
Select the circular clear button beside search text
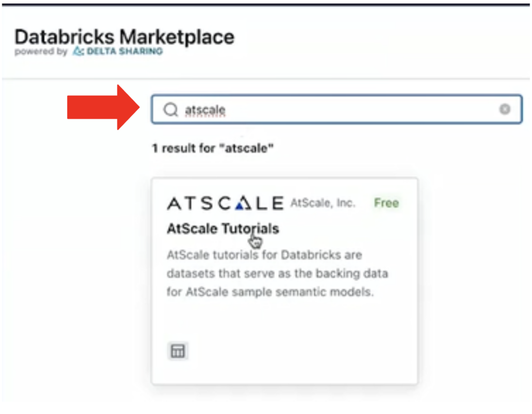(x=504, y=109)
